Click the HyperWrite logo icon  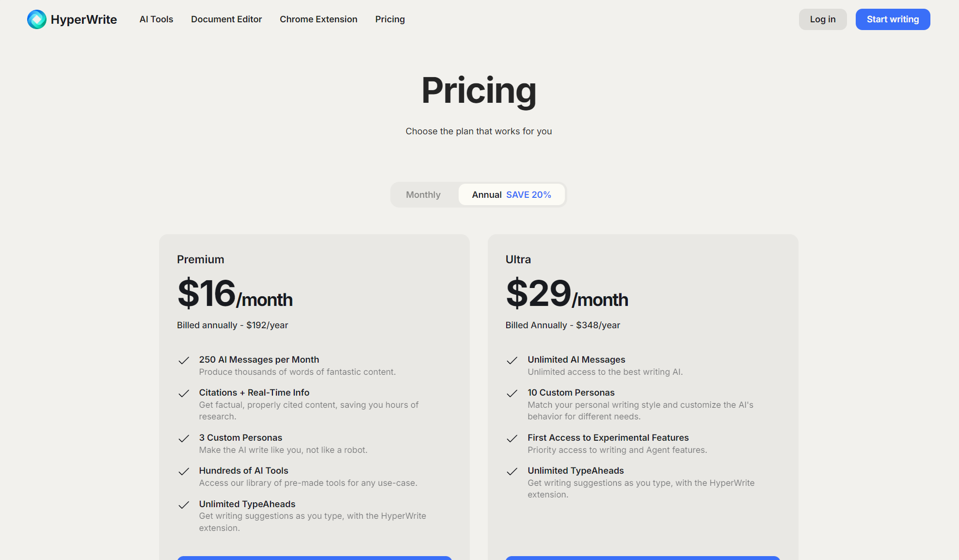(x=37, y=19)
